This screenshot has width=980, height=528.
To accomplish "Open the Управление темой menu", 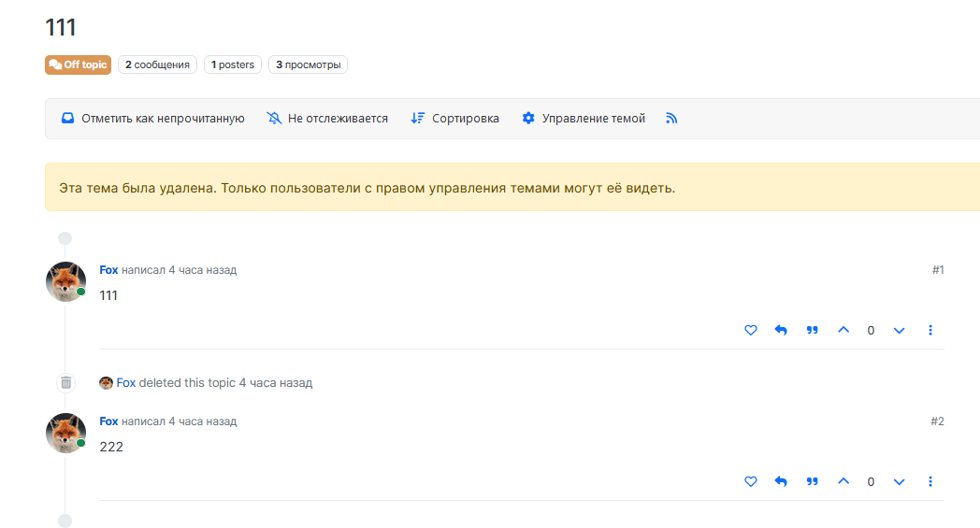I will 584,118.
